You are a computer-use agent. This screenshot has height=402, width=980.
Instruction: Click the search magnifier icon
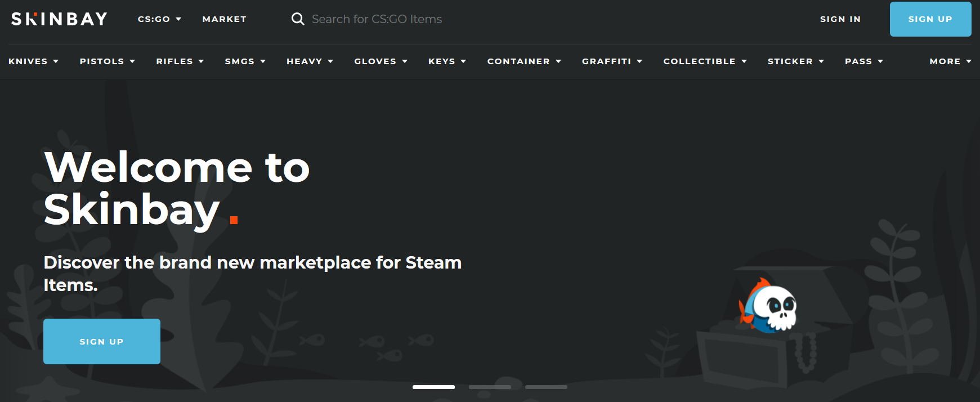[298, 19]
